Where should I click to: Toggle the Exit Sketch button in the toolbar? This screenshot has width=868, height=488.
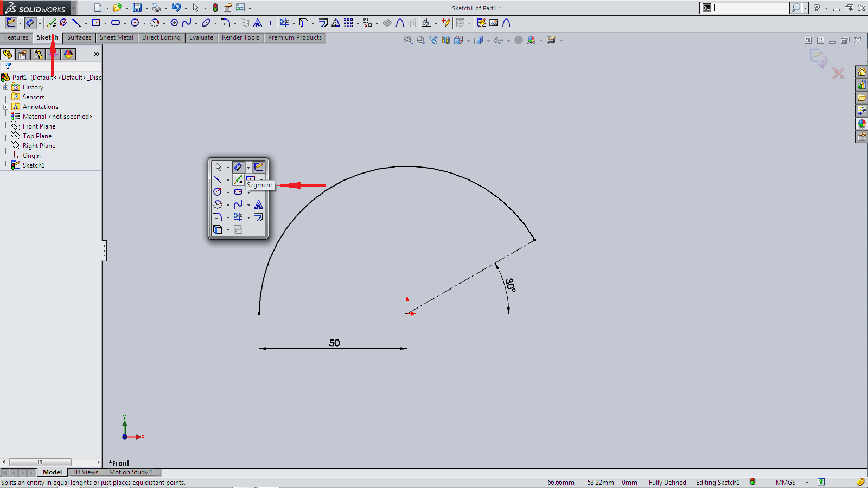[x=11, y=23]
